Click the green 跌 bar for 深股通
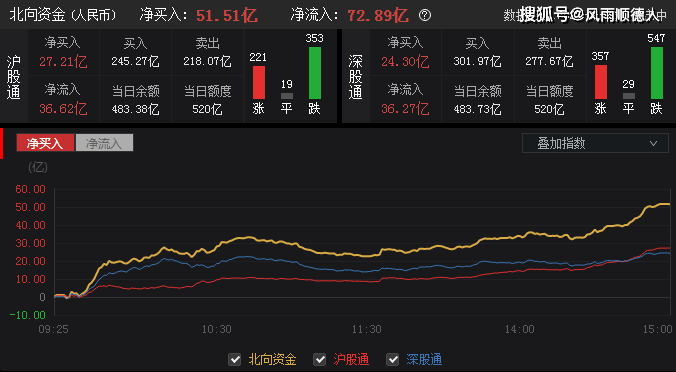Image resolution: width=676 pixels, height=372 pixels. [x=657, y=73]
